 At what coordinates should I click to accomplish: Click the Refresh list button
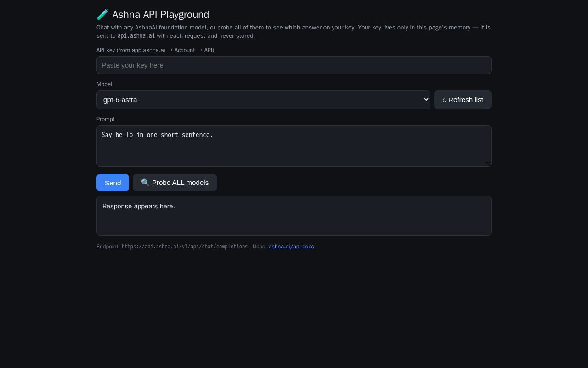click(463, 100)
